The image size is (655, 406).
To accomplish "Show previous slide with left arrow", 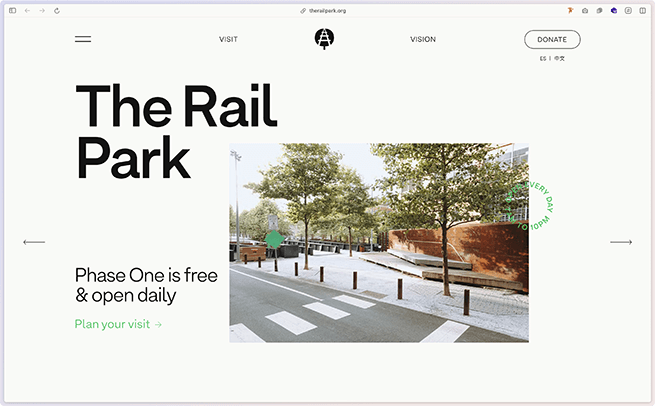I will pyautogui.click(x=34, y=242).
